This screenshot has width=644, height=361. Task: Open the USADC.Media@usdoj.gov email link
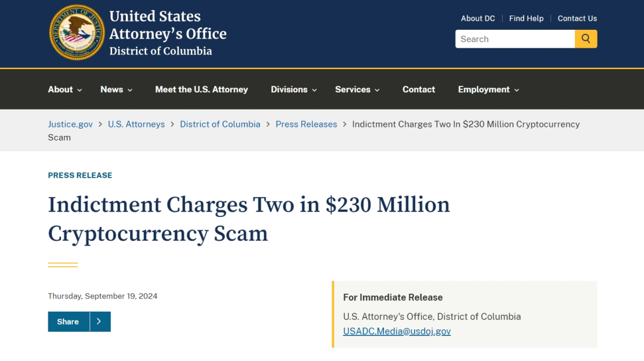pos(397,331)
